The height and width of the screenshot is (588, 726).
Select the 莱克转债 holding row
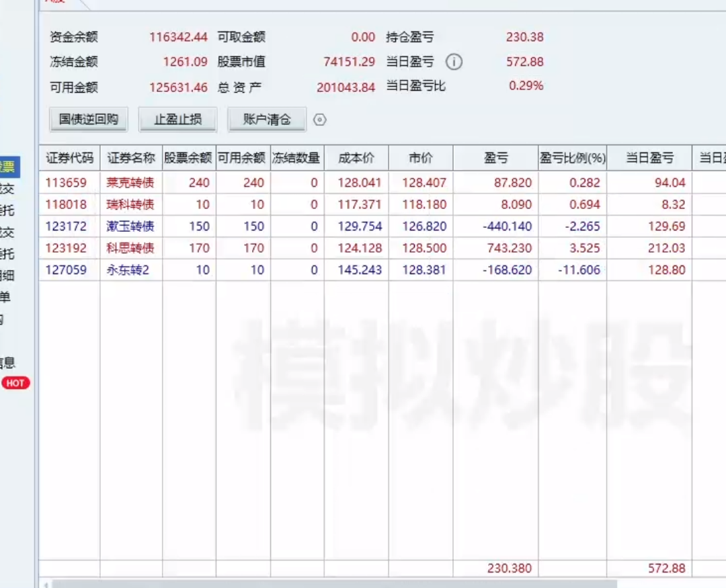point(130,183)
